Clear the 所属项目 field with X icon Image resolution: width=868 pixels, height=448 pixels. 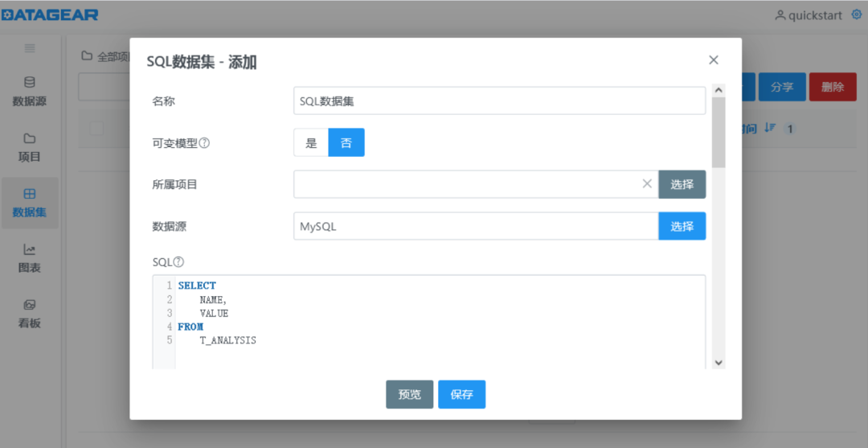647,184
